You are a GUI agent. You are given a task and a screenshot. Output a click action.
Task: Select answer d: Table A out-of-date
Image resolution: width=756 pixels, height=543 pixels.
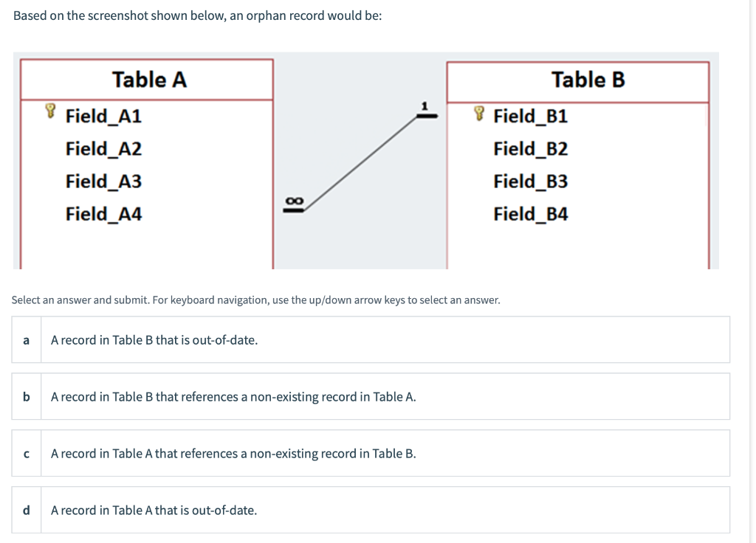[x=154, y=510]
